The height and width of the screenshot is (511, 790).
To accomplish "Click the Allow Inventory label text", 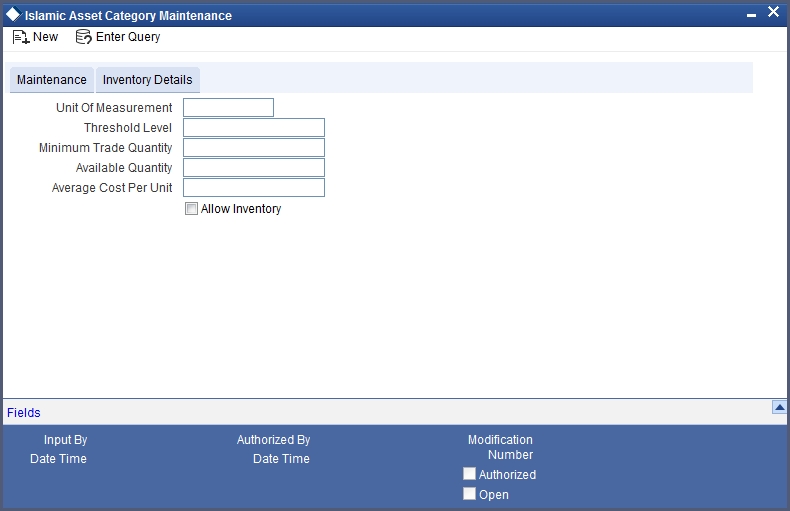I will coord(241,209).
